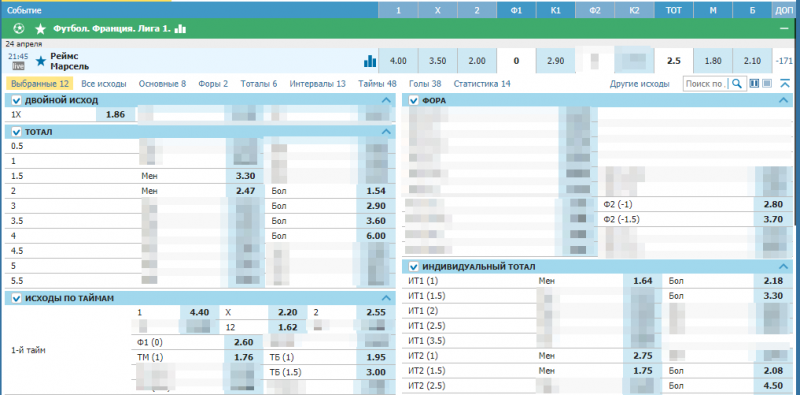The height and width of the screenshot is (395, 800).
Task: Switch to single-column layout icon
Action: (767, 84)
